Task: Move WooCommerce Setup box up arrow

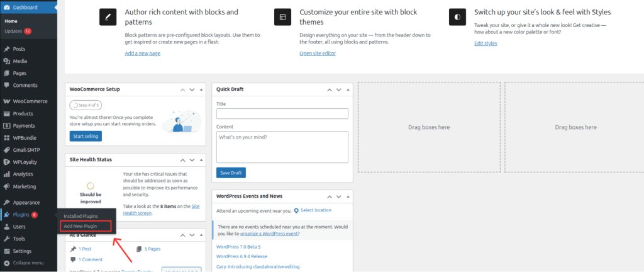Action: pyautogui.click(x=182, y=89)
